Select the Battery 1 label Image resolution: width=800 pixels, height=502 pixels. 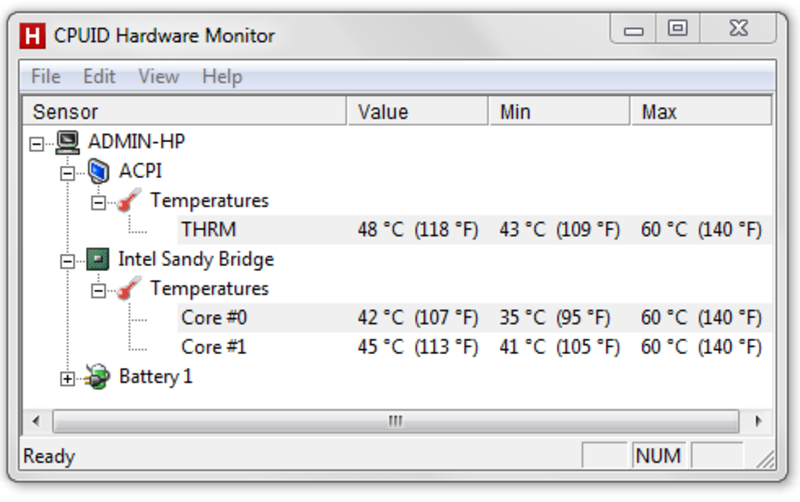[x=156, y=377]
